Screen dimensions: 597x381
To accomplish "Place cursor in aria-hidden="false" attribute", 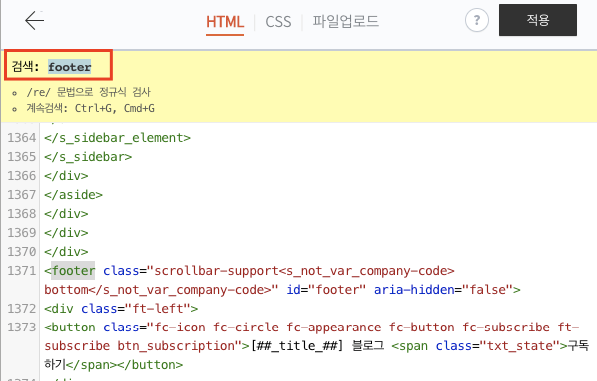I will pos(443,290).
